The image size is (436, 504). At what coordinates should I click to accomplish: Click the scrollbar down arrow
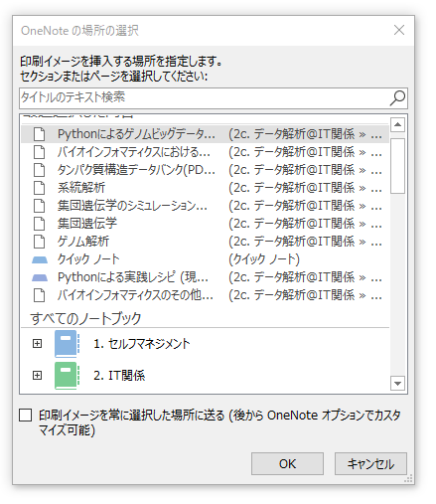(x=397, y=384)
